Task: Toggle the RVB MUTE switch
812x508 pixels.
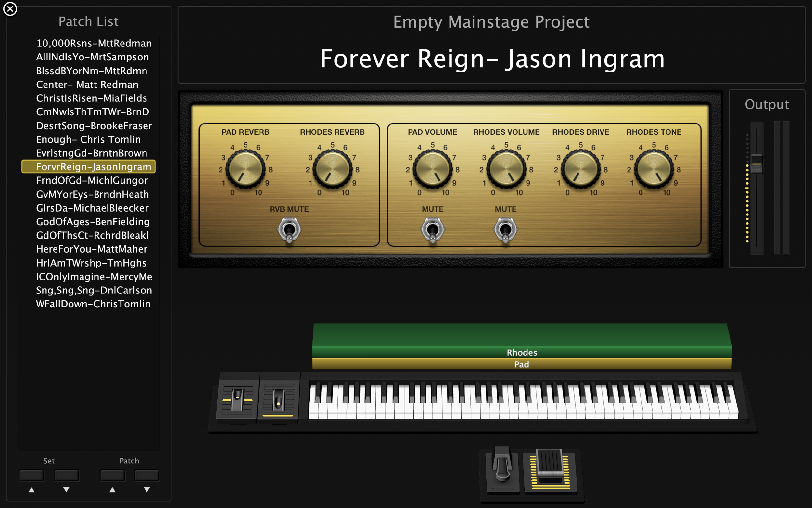Action: [x=289, y=230]
